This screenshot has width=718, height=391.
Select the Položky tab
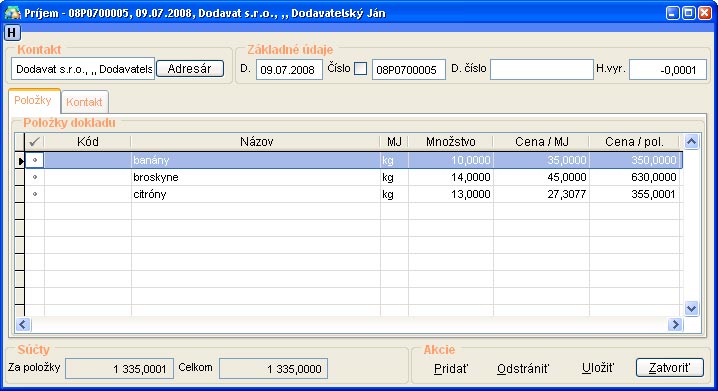click(33, 100)
